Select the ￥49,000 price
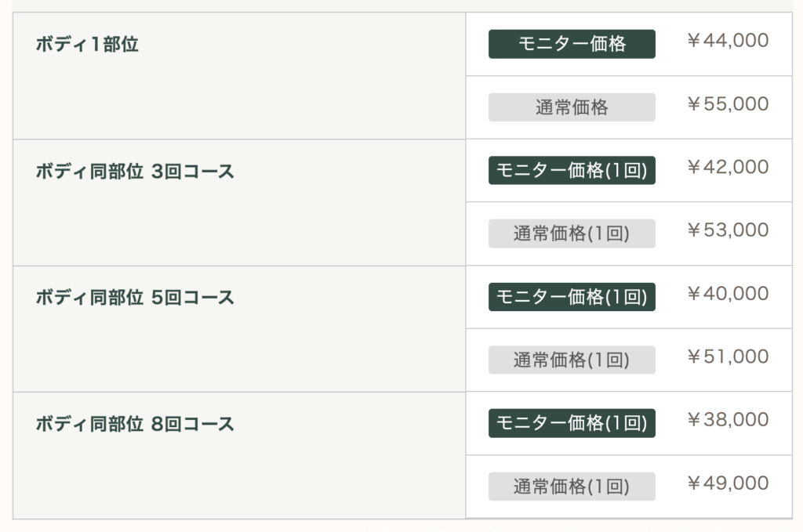 click(727, 483)
